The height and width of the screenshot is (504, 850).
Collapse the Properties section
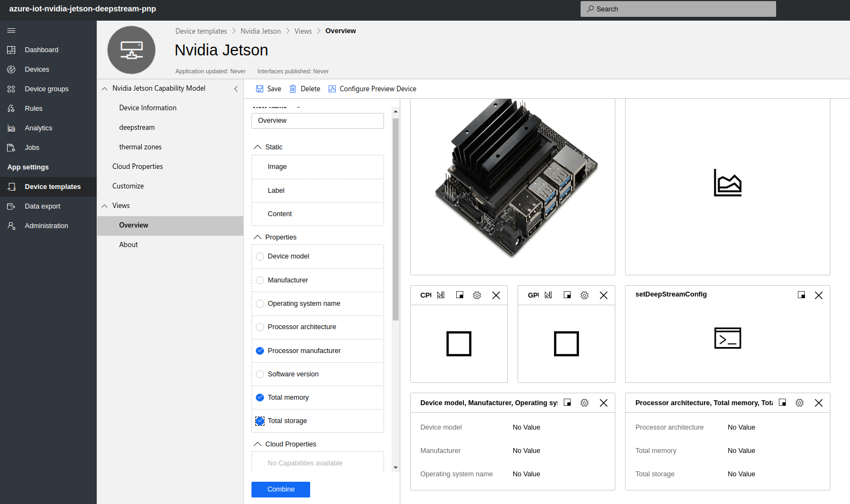257,237
